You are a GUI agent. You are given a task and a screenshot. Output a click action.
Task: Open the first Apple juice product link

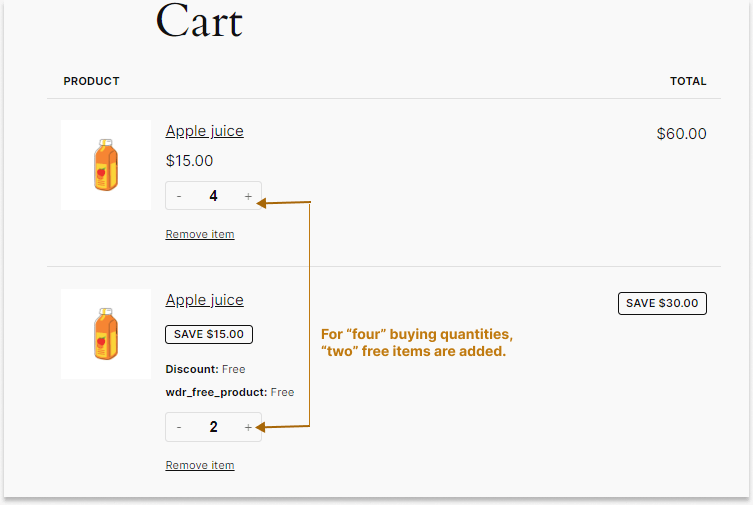click(x=205, y=131)
